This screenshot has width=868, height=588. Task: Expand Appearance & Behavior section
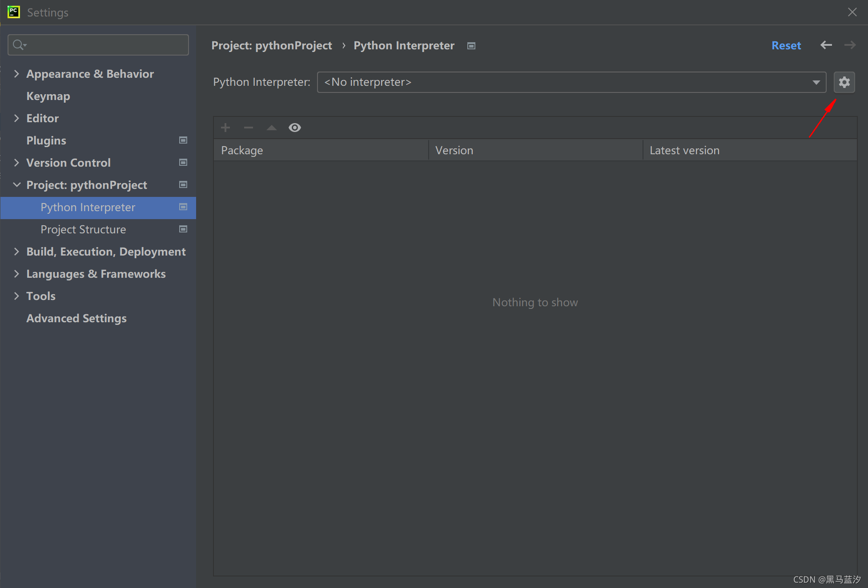coord(16,74)
